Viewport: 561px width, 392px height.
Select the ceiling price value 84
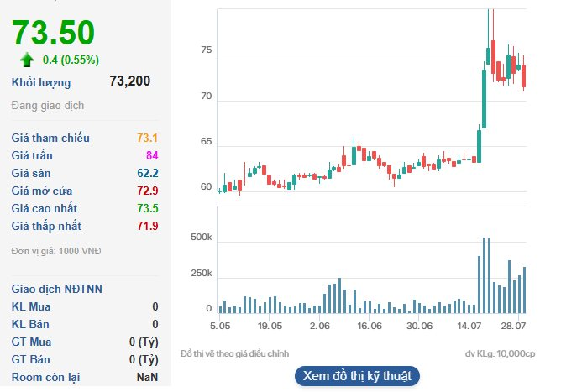point(152,155)
